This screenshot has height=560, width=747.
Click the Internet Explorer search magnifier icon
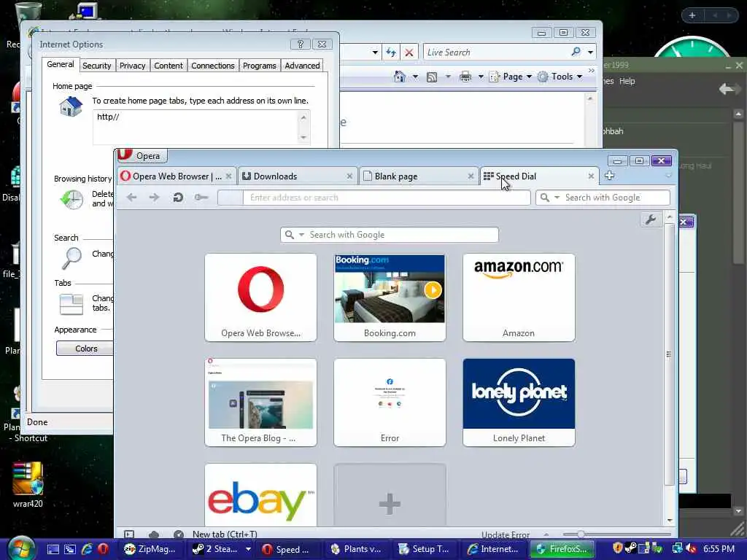[x=576, y=52]
